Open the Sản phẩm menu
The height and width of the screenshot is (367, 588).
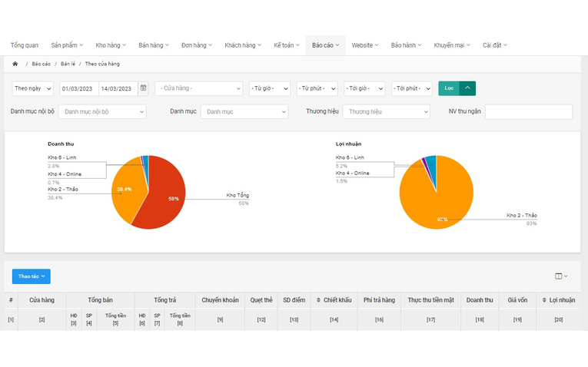pyautogui.click(x=67, y=45)
